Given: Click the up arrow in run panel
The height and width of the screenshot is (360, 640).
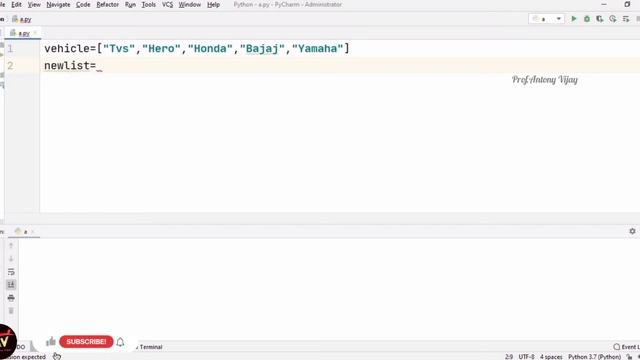Looking at the screenshot, I should (x=11, y=245).
